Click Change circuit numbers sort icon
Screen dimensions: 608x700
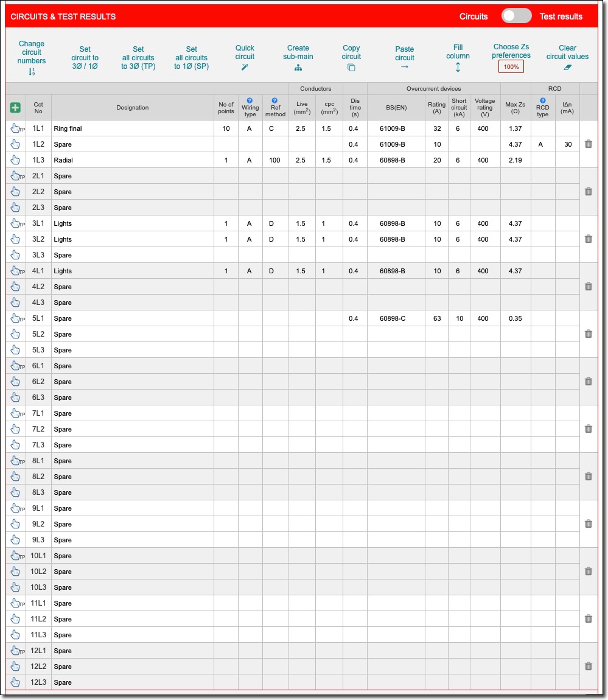(32, 71)
